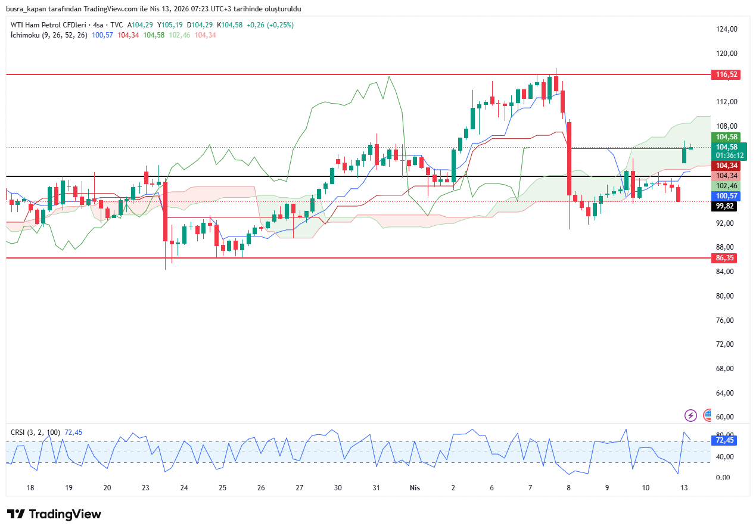
Task: Select the red 116,52 price axis label
Action: (x=726, y=74)
